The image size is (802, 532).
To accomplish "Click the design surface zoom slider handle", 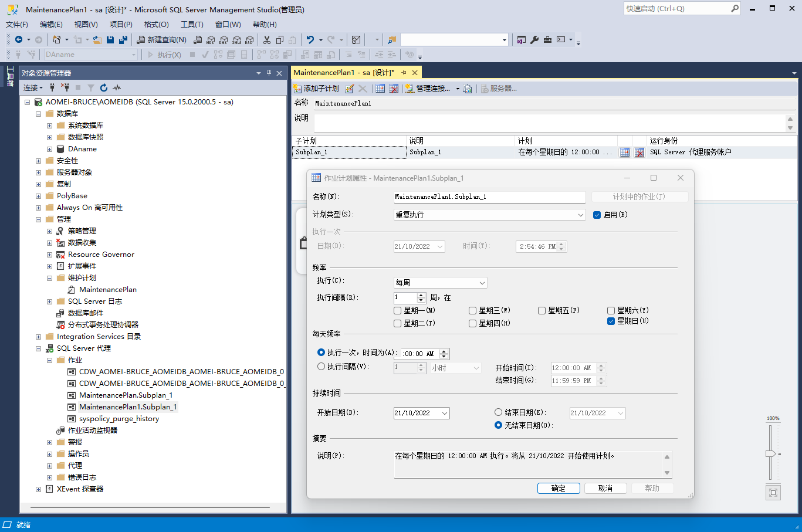I will pos(771,453).
